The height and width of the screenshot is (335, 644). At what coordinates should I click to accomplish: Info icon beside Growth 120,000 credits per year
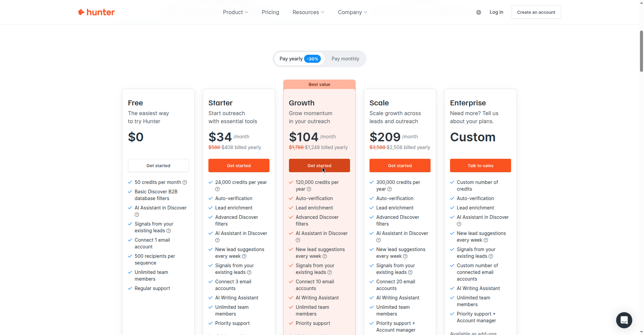coord(309,189)
